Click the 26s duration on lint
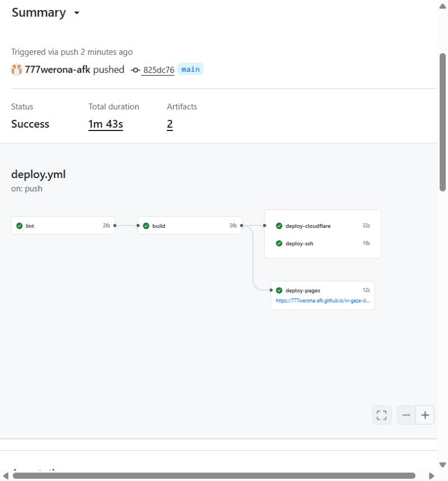This screenshot has width=448, height=481. click(106, 226)
